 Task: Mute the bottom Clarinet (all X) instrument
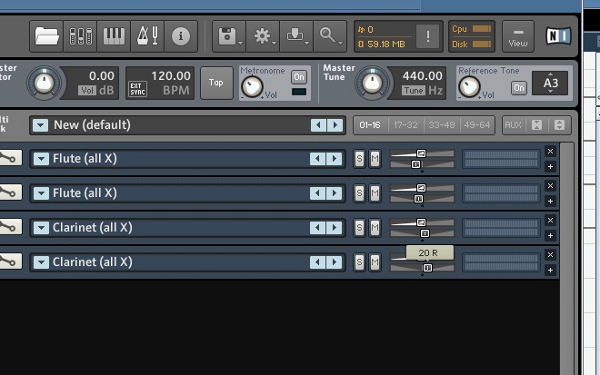375,262
